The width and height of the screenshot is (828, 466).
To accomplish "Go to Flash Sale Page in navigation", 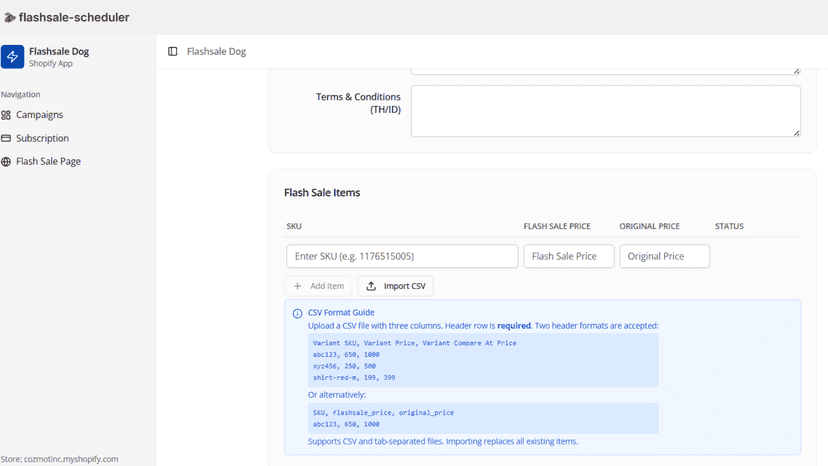I will (x=41, y=162).
